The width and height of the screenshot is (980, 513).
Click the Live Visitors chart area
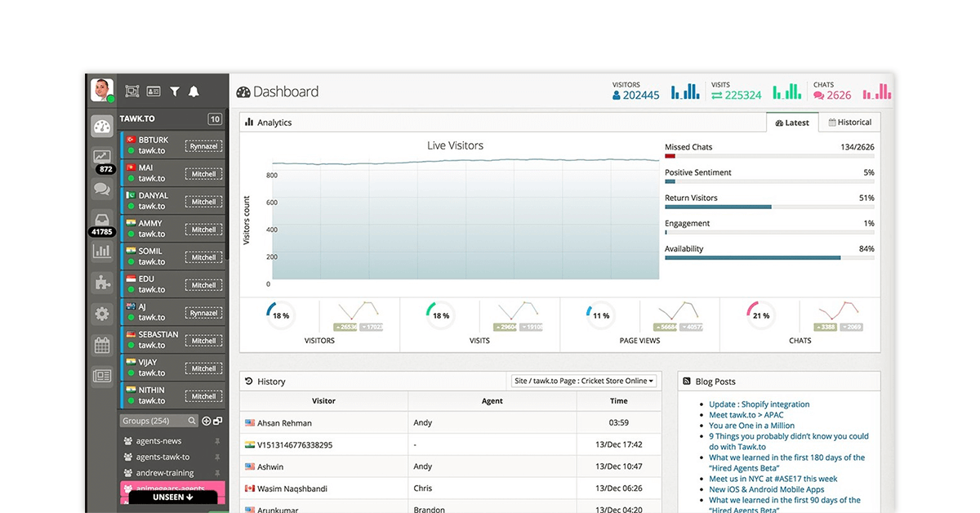point(465,221)
